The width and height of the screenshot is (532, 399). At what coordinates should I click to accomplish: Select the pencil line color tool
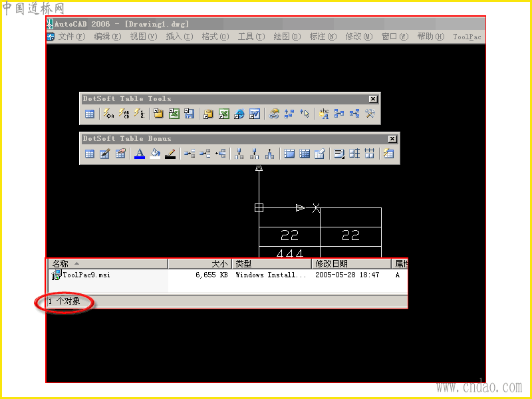click(x=170, y=154)
